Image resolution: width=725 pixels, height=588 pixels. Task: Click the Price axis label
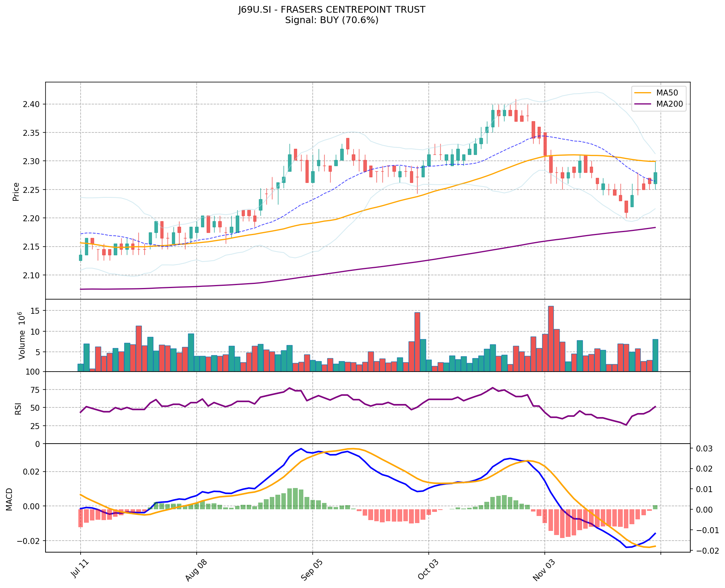point(16,191)
